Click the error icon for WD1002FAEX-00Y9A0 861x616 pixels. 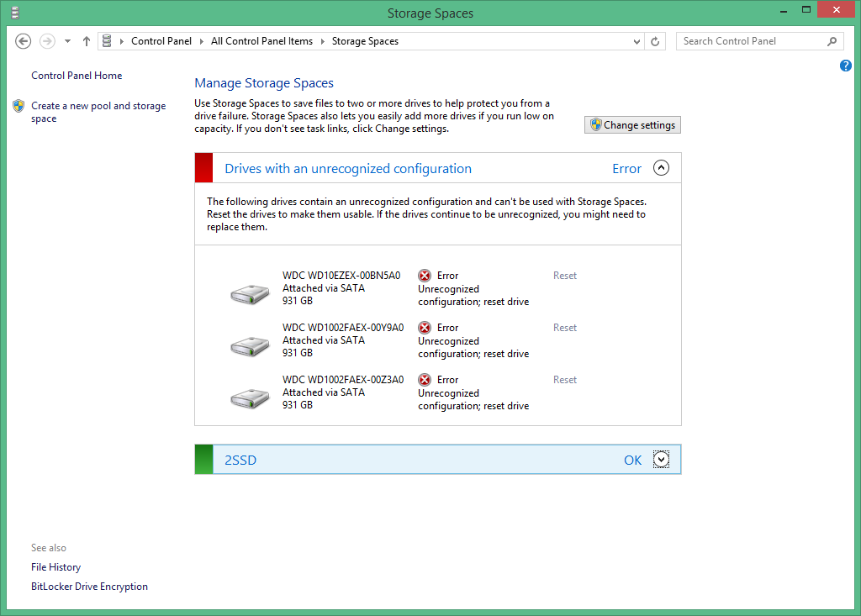[x=425, y=328]
